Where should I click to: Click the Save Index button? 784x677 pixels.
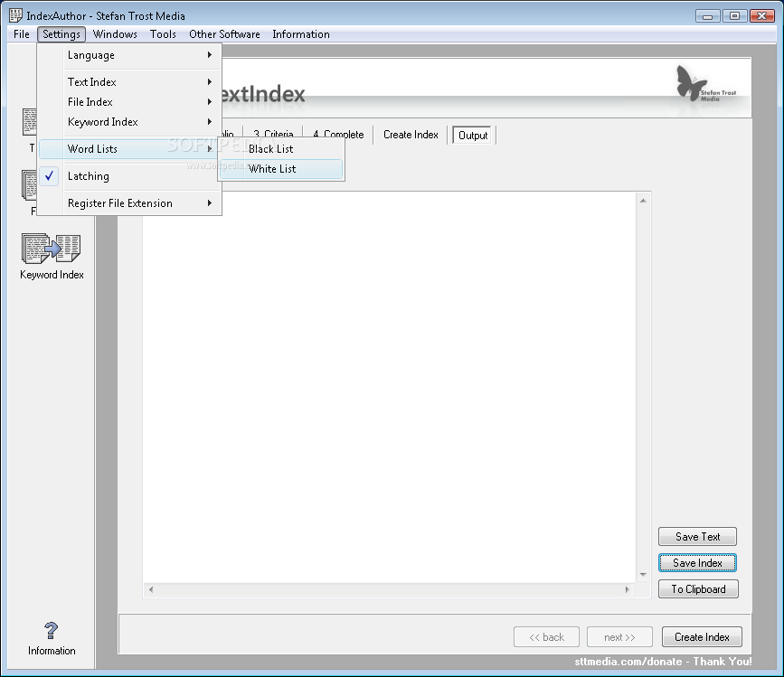[697, 562]
